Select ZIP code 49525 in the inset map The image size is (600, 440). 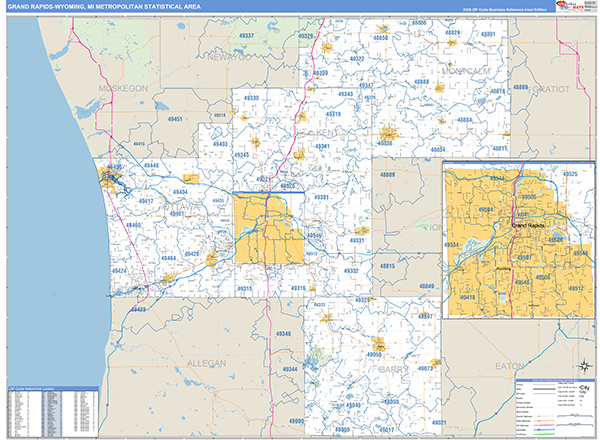point(569,175)
